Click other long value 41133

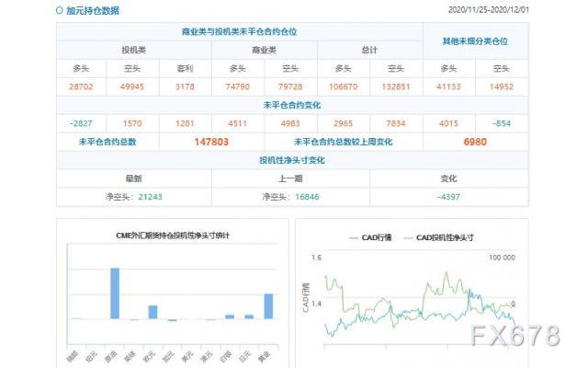coord(448,86)
